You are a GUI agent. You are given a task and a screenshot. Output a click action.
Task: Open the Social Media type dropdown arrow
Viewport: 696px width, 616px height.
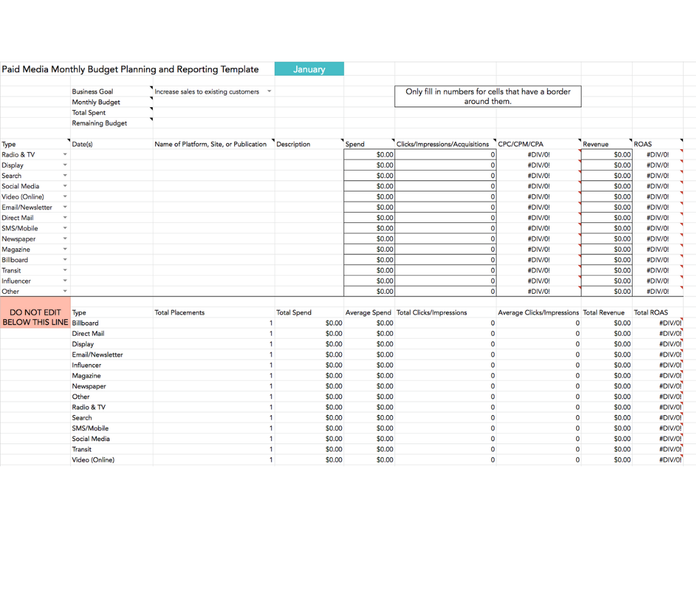click(65, 186)
